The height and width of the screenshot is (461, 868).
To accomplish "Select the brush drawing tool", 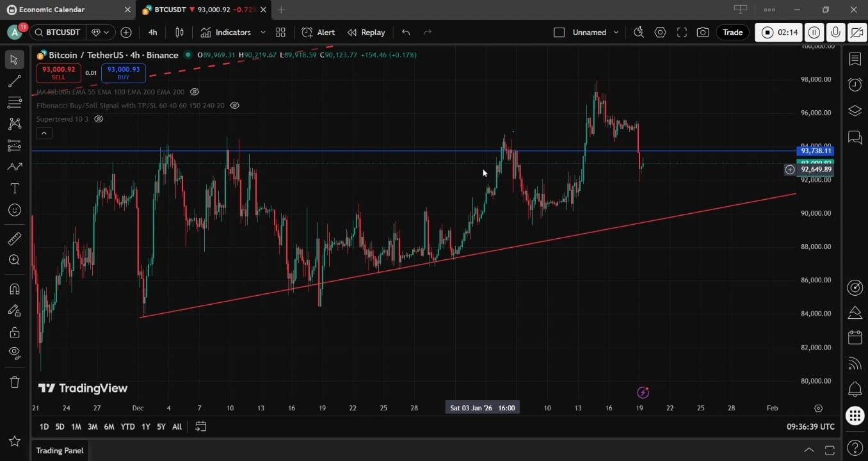I will tap(14, 167).
